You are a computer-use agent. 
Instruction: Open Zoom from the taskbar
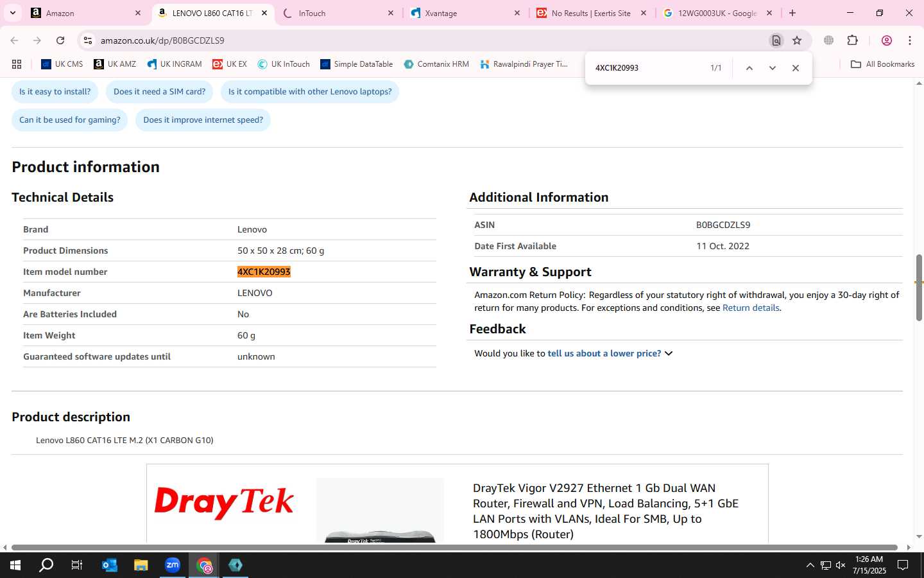[x=173, y=565]
